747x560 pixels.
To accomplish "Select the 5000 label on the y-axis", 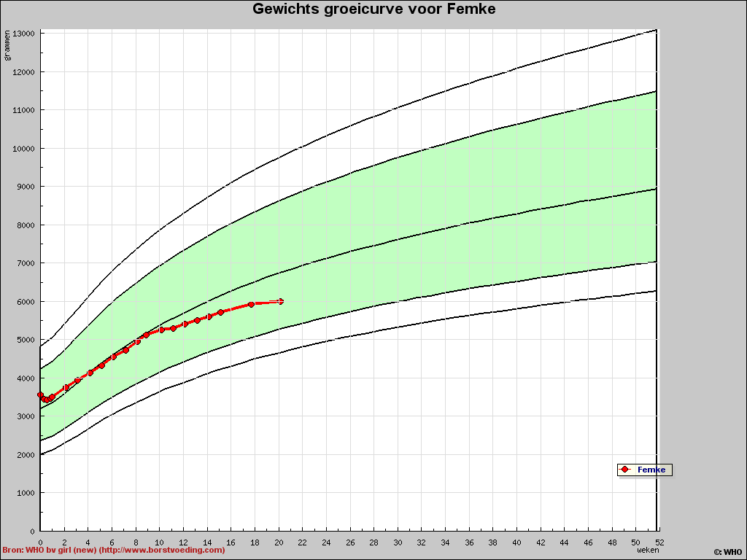I will point(26,340).
